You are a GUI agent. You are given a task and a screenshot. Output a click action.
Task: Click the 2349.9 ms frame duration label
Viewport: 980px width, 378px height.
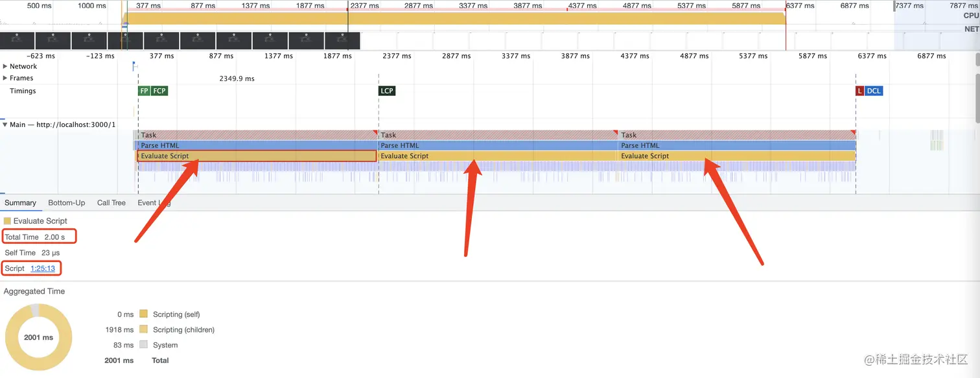[x=237, y=78]
